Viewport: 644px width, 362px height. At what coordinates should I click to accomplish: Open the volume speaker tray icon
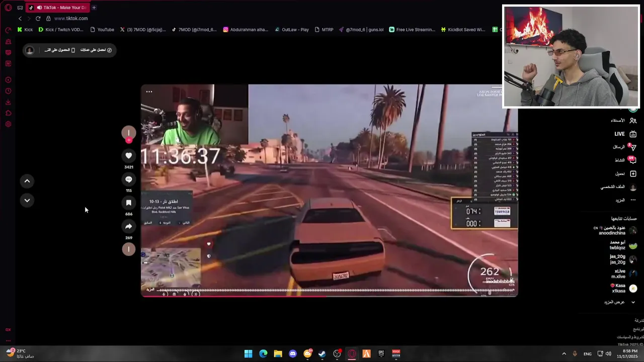coord(608,354)
